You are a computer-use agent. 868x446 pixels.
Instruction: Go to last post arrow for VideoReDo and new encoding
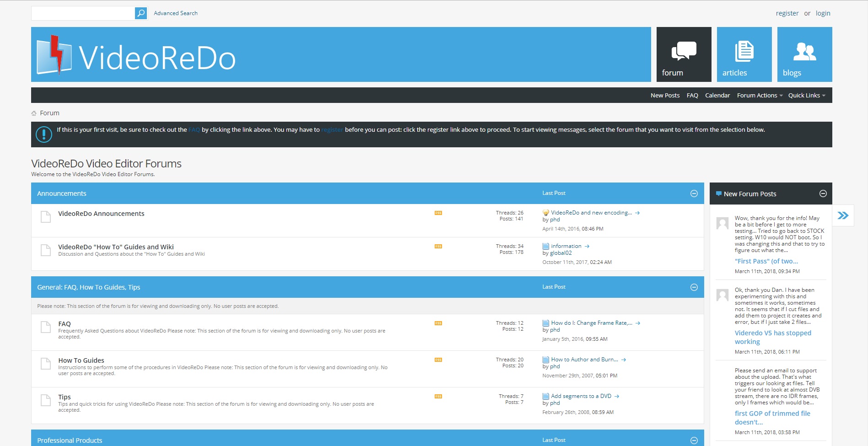tap(637, 213)
